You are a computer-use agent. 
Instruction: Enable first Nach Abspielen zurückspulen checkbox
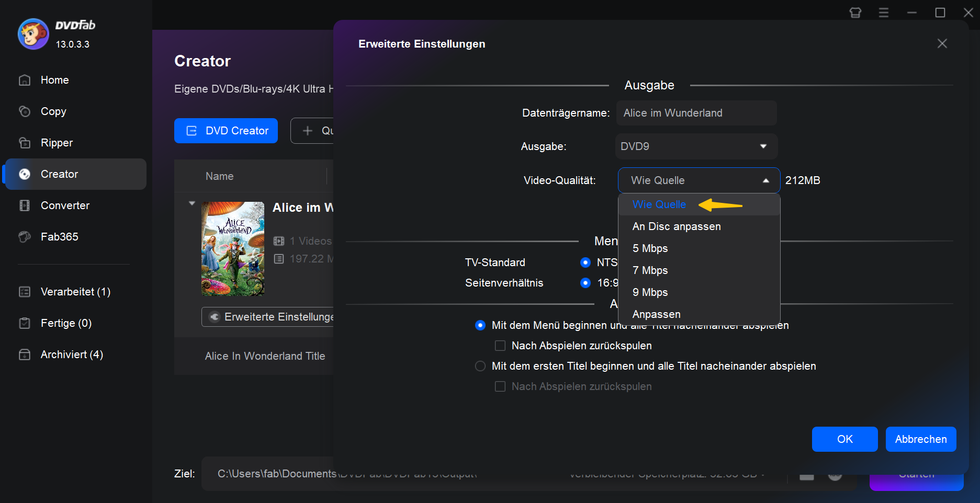click(500, 346)
